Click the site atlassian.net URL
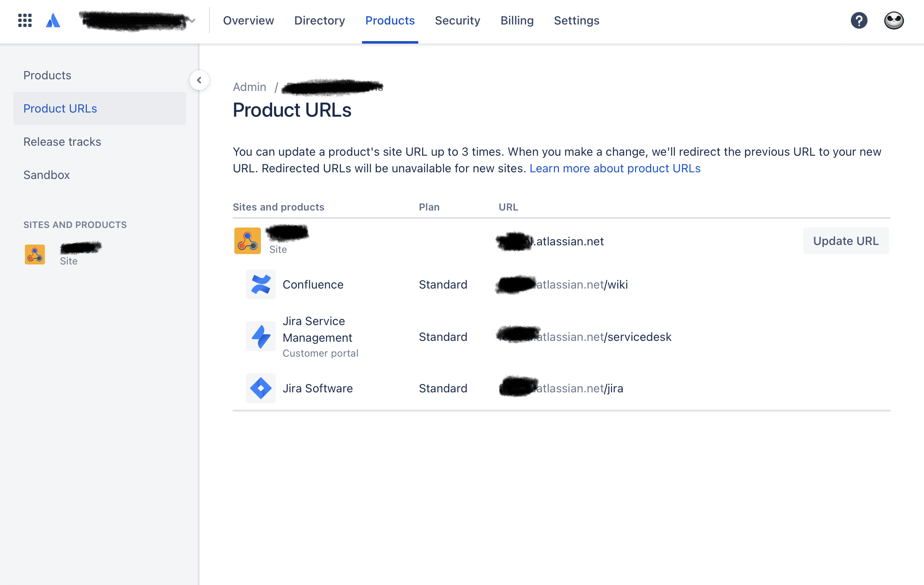 coord(550,241)
